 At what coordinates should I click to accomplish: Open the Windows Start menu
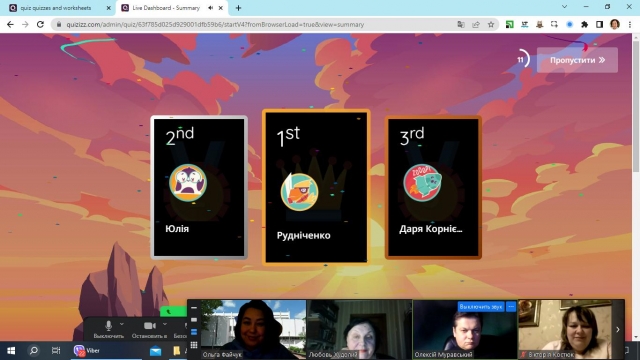pyautogui.click(x=11, y=351)
